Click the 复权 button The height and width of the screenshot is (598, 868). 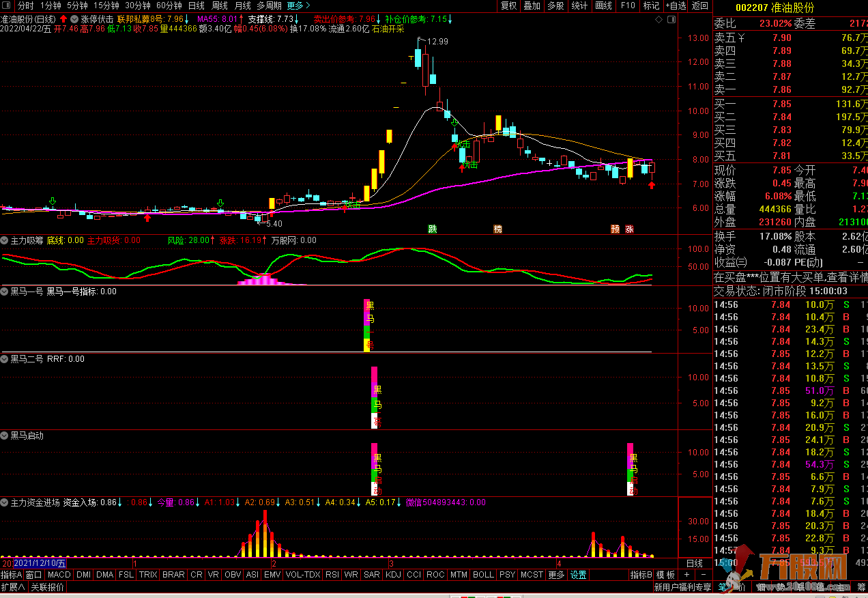click(x=508, y=5)
